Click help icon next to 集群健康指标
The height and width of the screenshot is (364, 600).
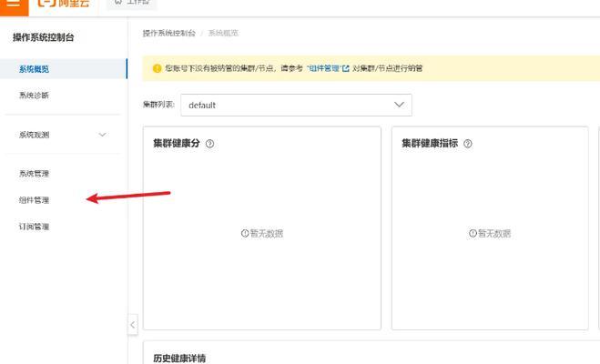pyautogui.click(x=468, y=144)
